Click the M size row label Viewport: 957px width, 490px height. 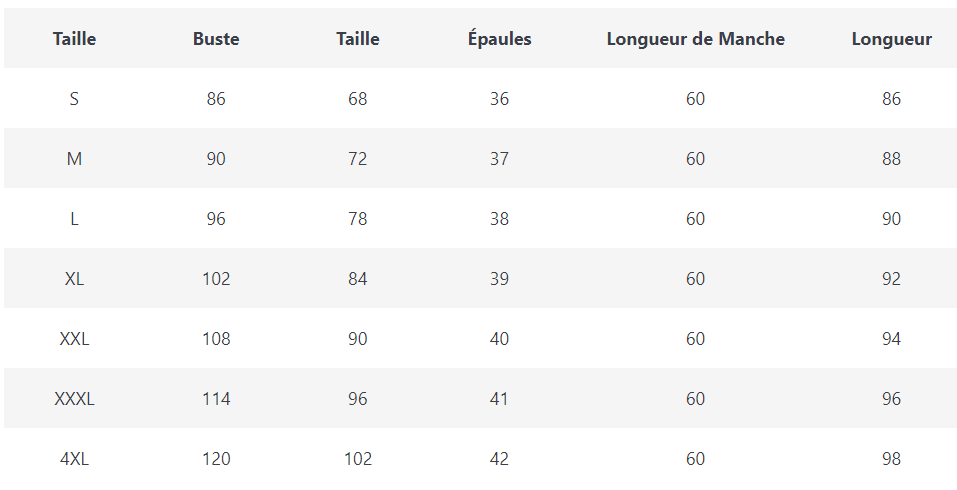[74, 159]
